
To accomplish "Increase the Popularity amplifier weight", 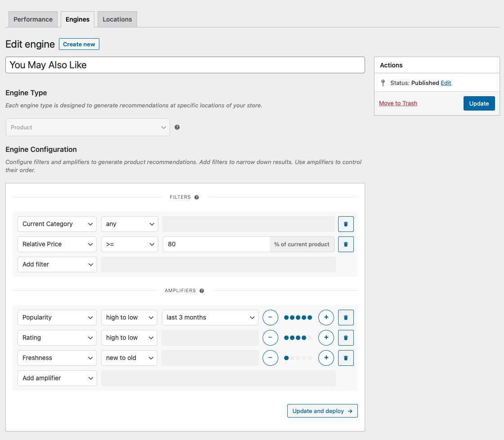I will 326,317.
